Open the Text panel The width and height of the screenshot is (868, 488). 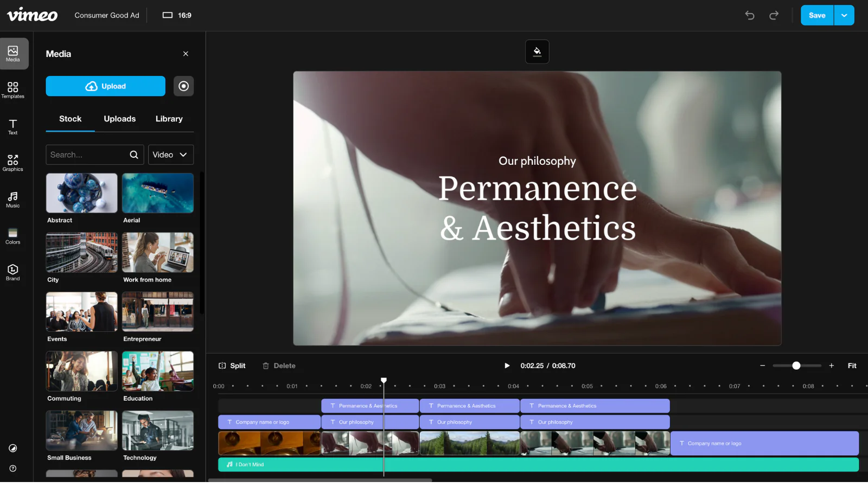[13, 126]
